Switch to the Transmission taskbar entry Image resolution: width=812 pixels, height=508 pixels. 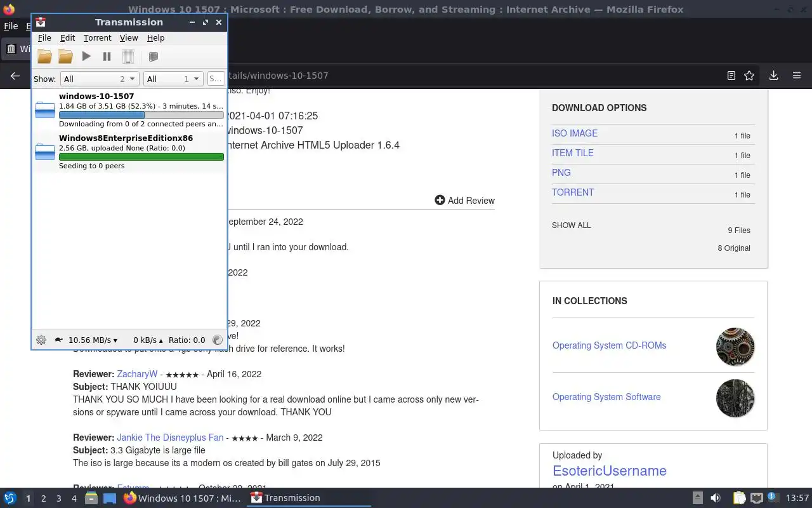tap(309, 498)
